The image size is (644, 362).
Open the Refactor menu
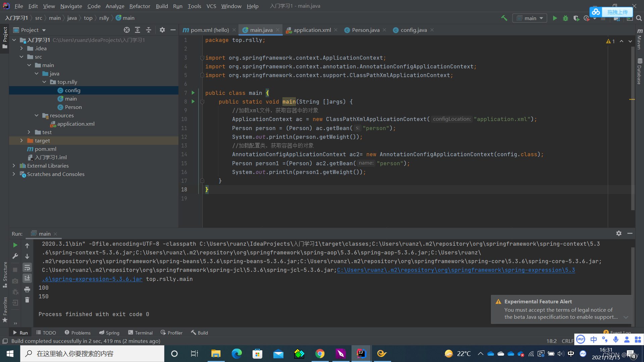point(140,6)
